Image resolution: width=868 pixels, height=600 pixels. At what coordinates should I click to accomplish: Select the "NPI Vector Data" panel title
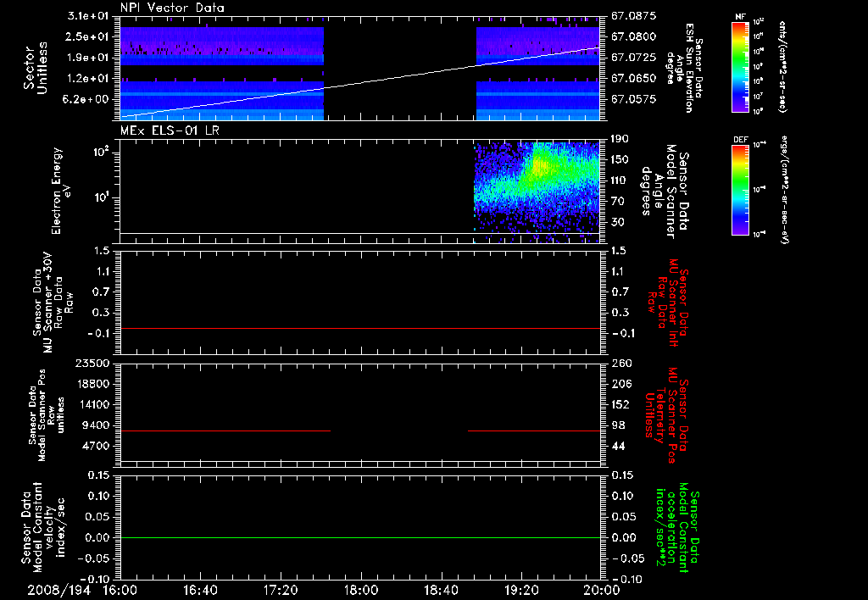(172, 8)
